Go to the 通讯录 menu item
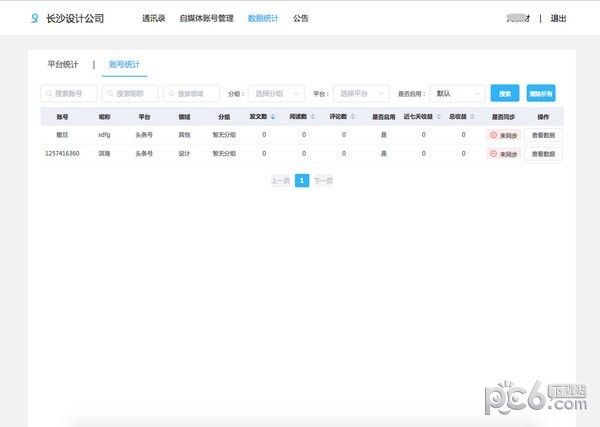The height and width of the screenshot is (427, 600). pyautogui.click(x=154, y=18)
